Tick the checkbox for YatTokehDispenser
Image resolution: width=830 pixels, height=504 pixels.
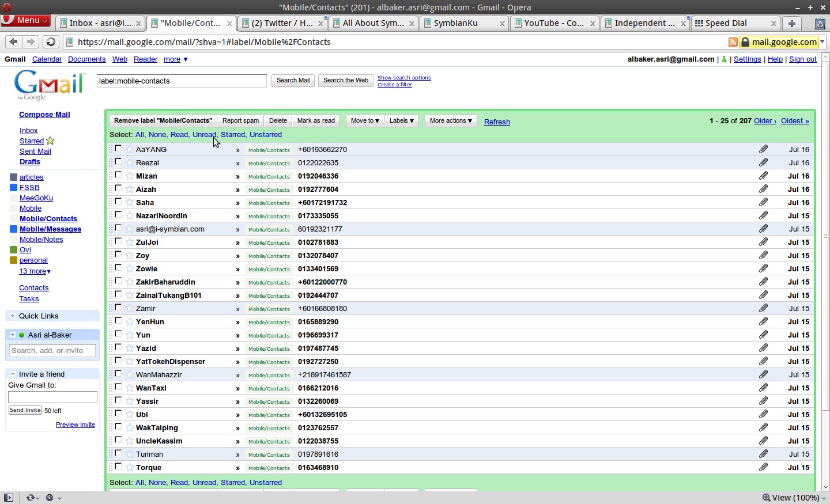pyautogui.click(x=118, y=361)
